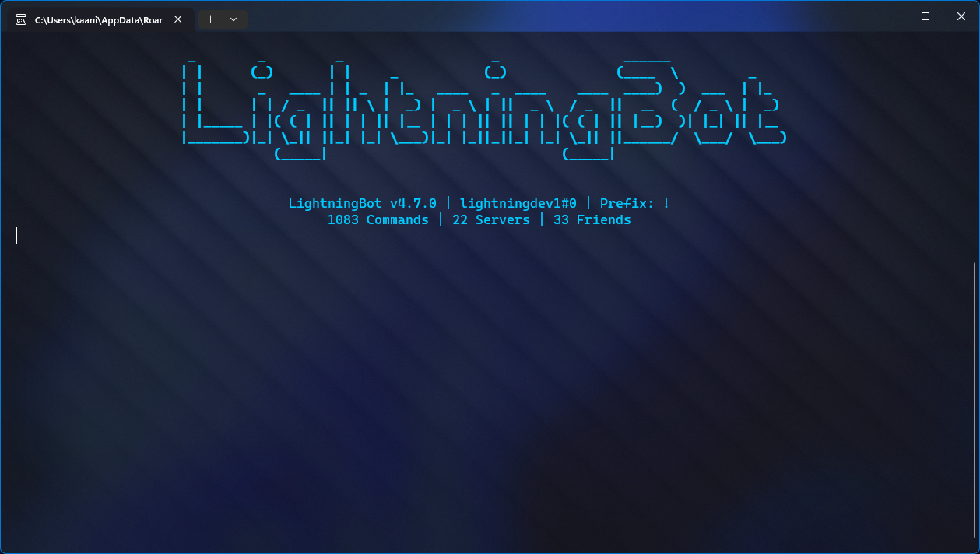Open a new tab with the plus icon
The height and width of the screenshot is (554, 980).
210,19
